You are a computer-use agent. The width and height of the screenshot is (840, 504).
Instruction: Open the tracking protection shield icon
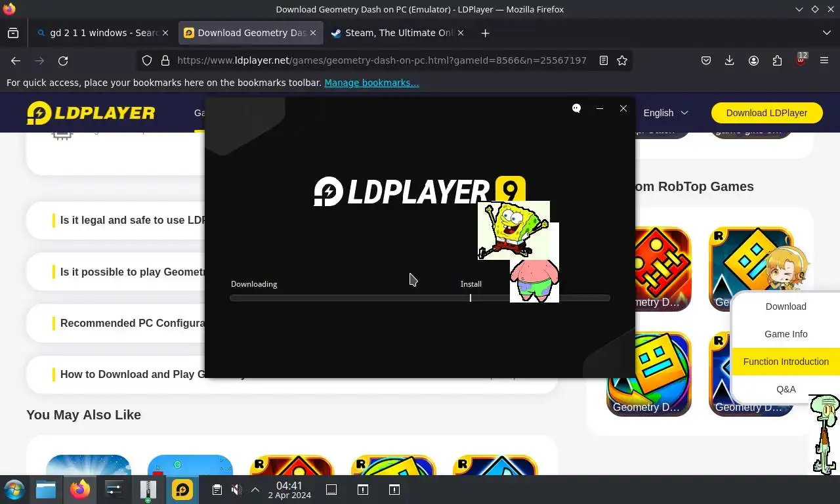(x=147, y=60)
